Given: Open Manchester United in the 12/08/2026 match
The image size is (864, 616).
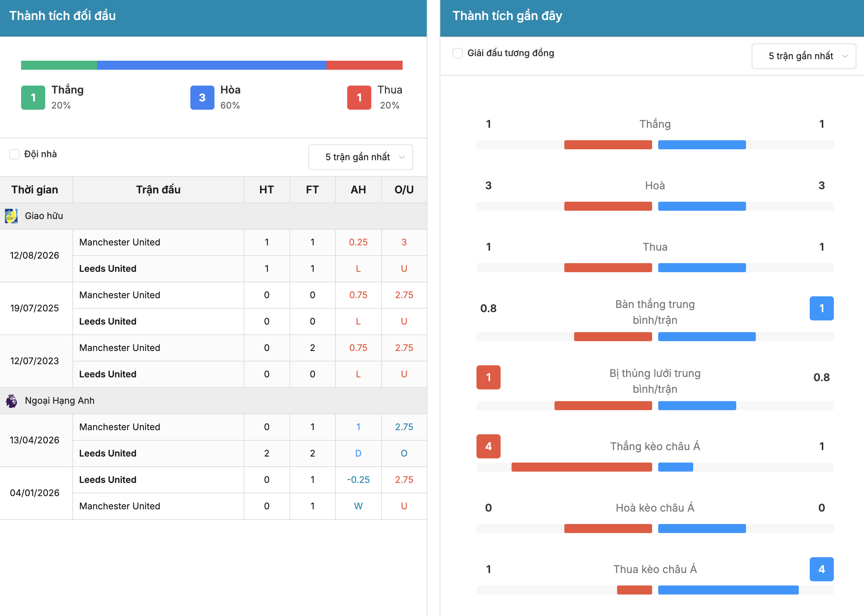Looking at the screenshot, I should [x=119, y=242].
